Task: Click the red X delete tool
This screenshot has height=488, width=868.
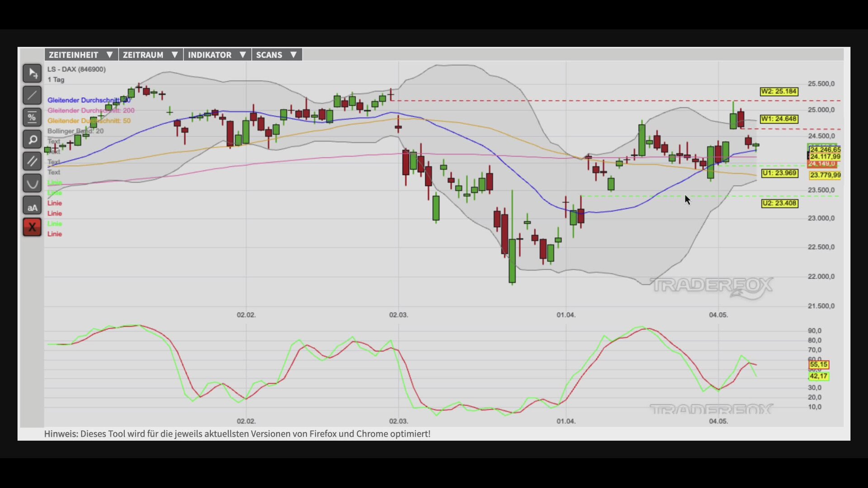Action: tap(32, 227)
